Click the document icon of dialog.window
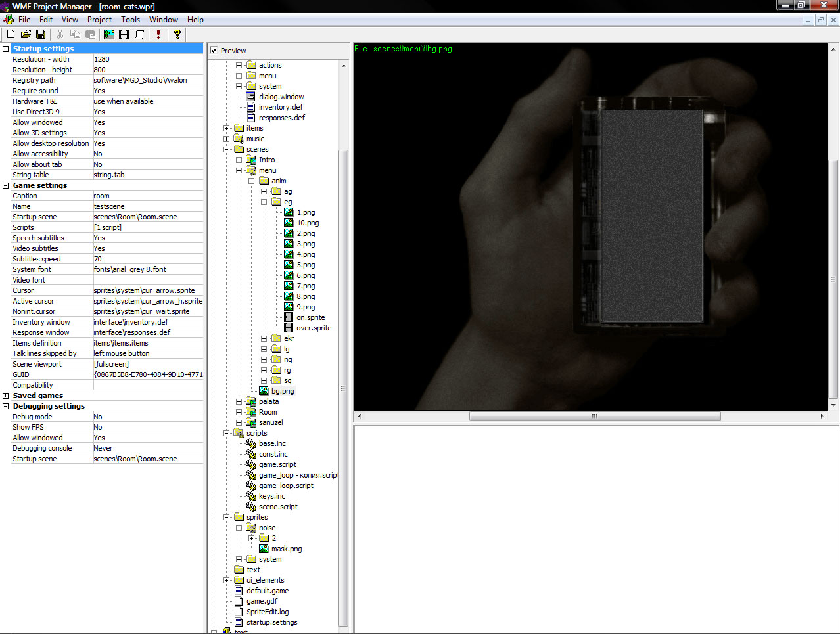The image size is (840, 634). point(251,97)
